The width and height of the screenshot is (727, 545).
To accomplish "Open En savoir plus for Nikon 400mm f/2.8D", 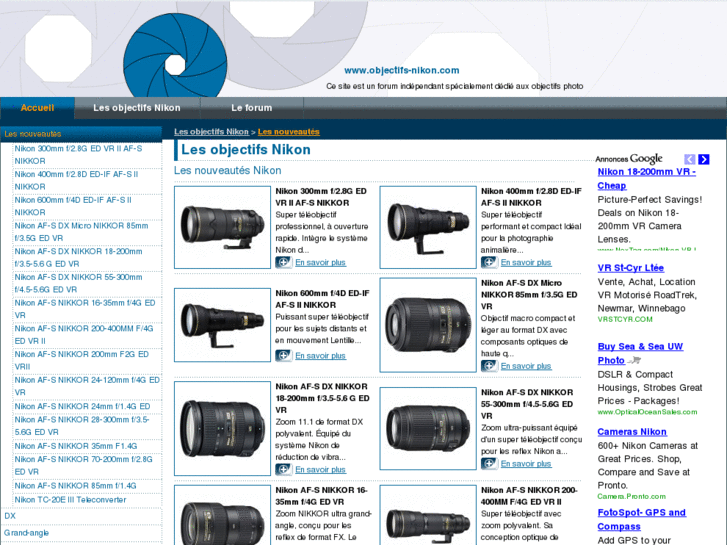I will click(x=526, y=263).
